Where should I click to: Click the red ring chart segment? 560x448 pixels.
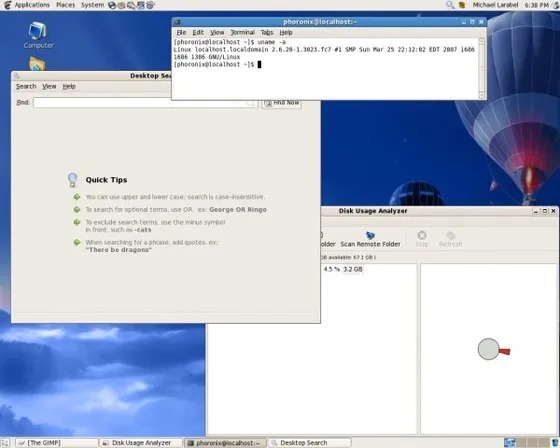(505, 352)
